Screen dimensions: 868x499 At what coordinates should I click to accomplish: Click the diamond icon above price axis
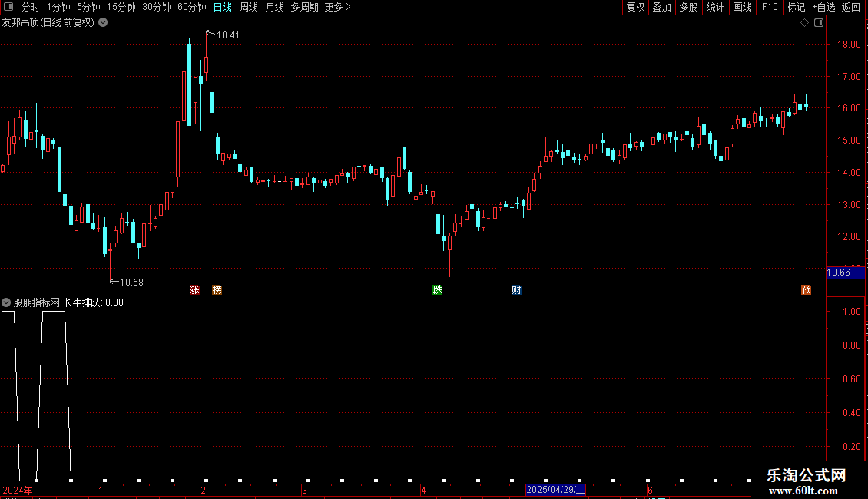(804, 23)
